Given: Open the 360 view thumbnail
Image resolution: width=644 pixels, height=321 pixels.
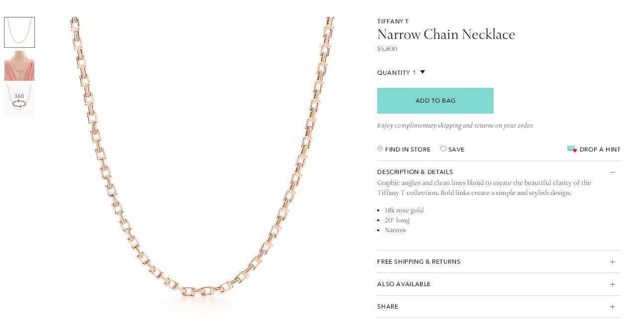Looking at the screenshot, I should 19,101.
